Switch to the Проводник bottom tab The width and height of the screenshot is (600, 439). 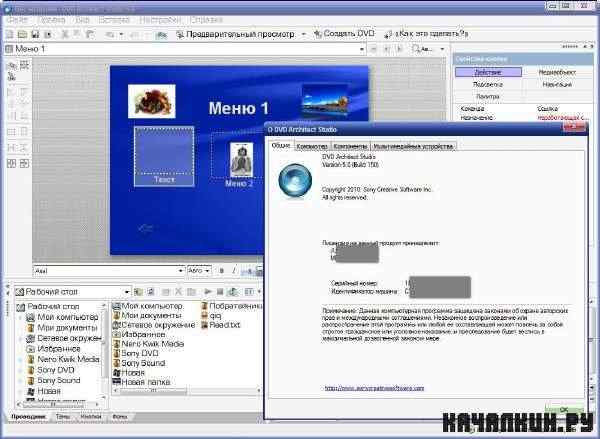[x=28, y=416]
